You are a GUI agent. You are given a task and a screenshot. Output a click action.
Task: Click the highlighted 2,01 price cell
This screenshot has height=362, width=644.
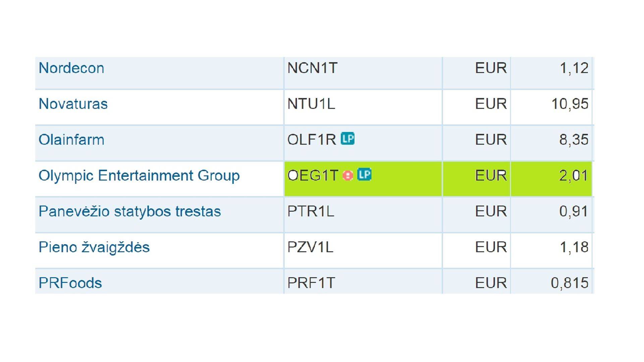coord(573,175)
